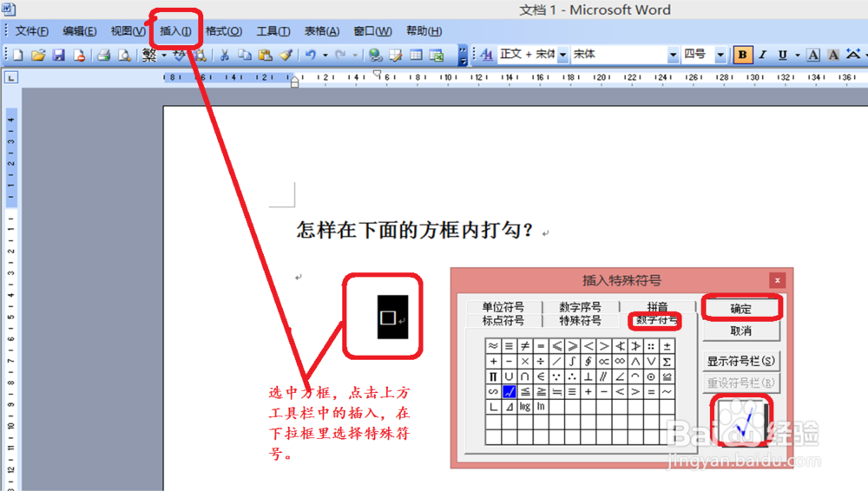Screen dimensions: 868x491
Task: Open the 窗口(W) menu
Action: click(372, 31)
